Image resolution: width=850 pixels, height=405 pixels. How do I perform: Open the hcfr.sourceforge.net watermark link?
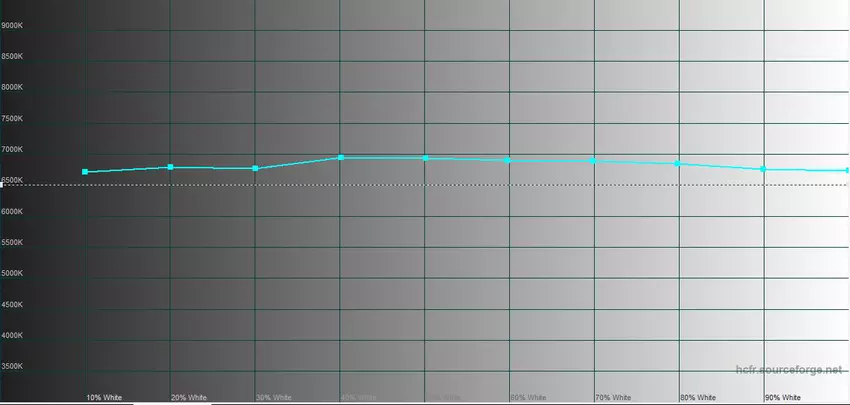click(x=792, y=371)
